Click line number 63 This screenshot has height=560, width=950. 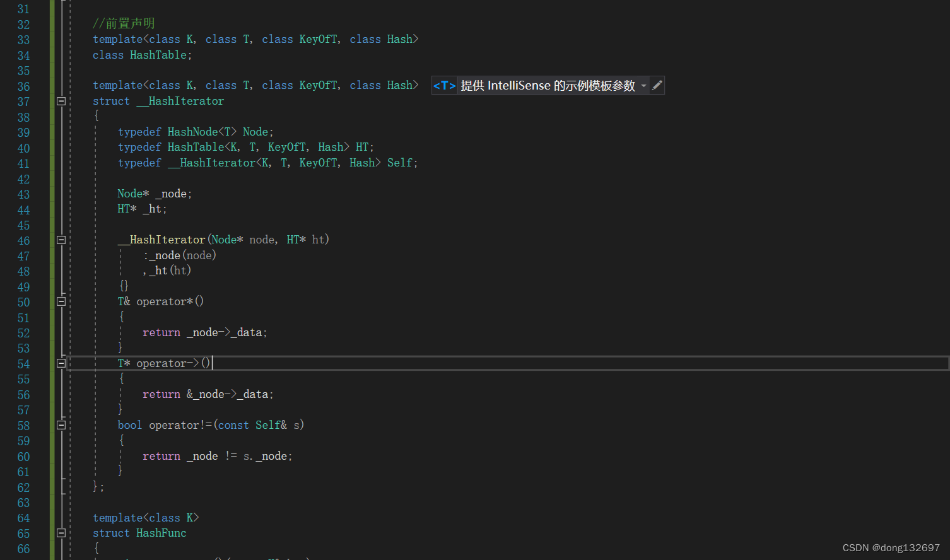click(23, 503)
